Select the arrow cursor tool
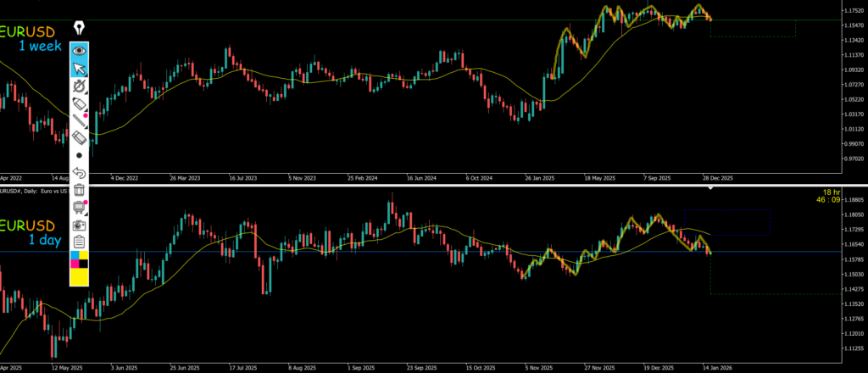This screenshot has width=868, height=373. [x=80, y=69]
